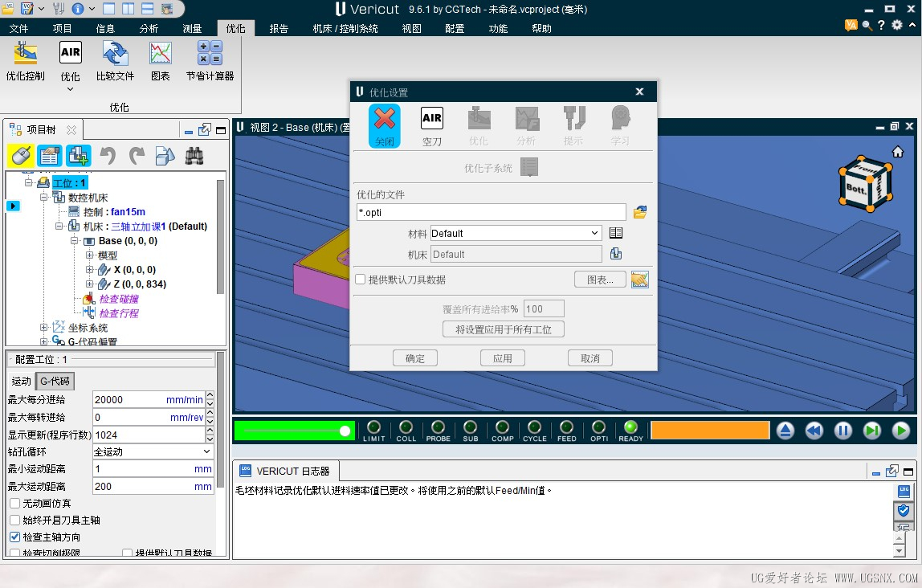
Task: Uncheck 检查主轴方向 checkbox
Action: tap(15, 537)
